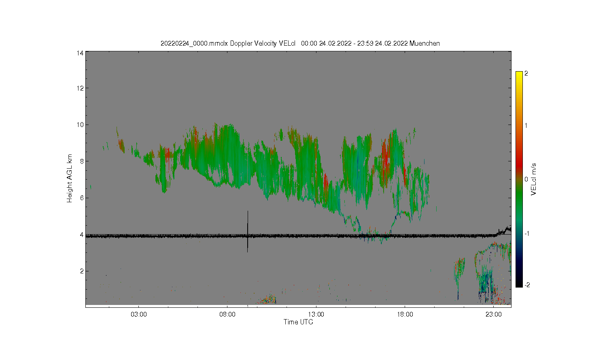Screen dimensions: 607x364
Task: Click the Doppler velocity color bar
Action: pyautogui.click(x=519, y=179)
